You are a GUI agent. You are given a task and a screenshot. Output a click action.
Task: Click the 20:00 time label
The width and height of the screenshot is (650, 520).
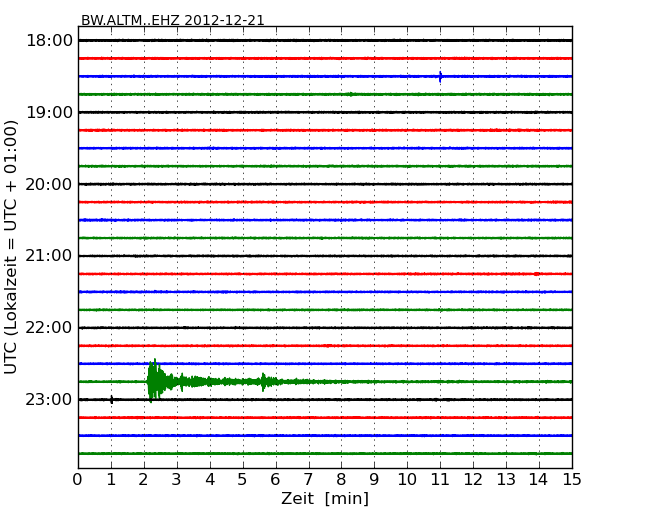49,184
